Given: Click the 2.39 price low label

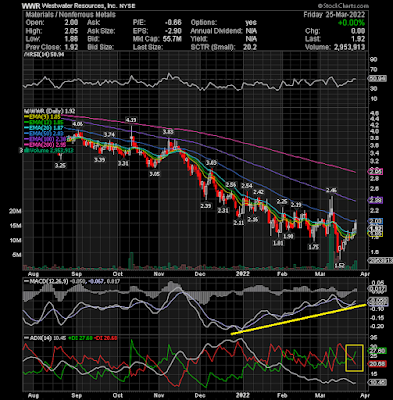Looking at the screenshot, I should click(206, 206).
